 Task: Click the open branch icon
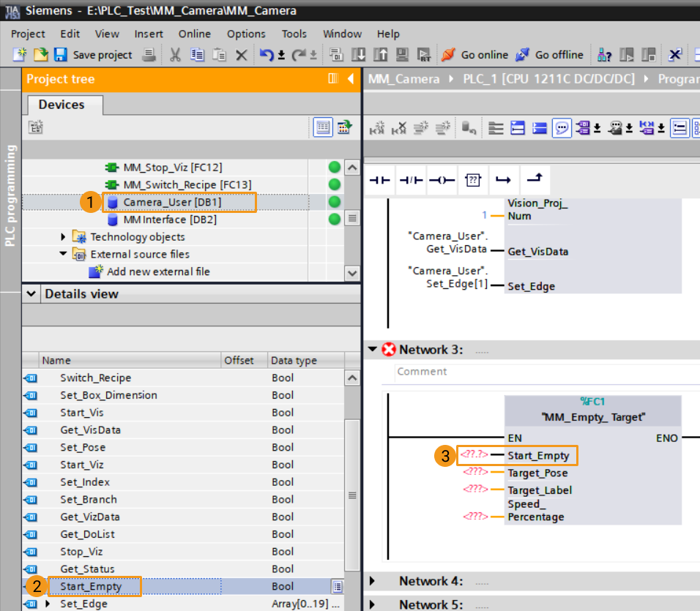[x=503, y=180]
